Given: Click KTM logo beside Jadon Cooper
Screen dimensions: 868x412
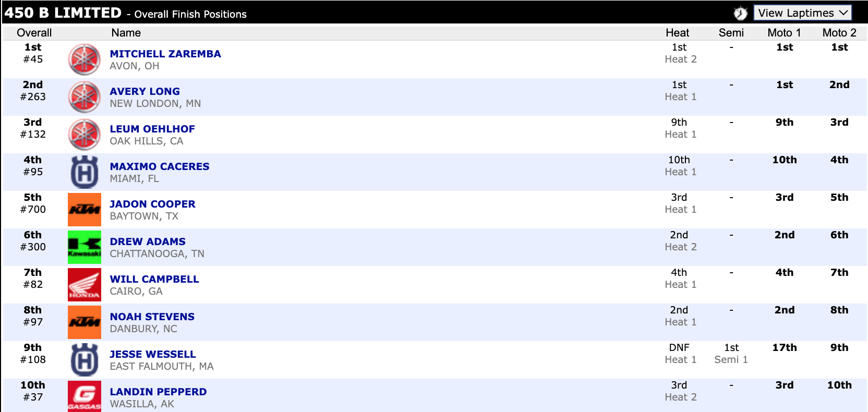Looking at the screenshot, I should pos(85,210).
